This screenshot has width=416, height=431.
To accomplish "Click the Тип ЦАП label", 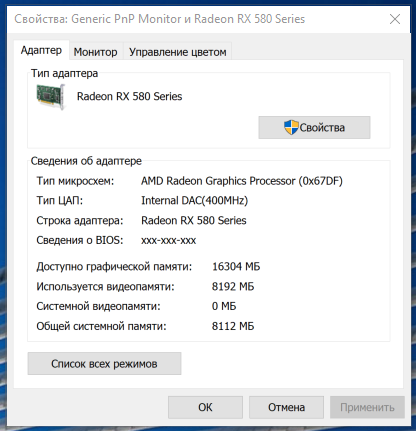I will 60,201.
